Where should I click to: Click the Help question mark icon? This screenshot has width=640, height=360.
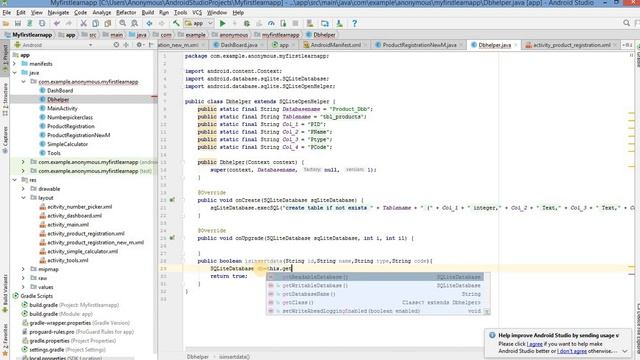pyautogui.click(x=354, y=24)
